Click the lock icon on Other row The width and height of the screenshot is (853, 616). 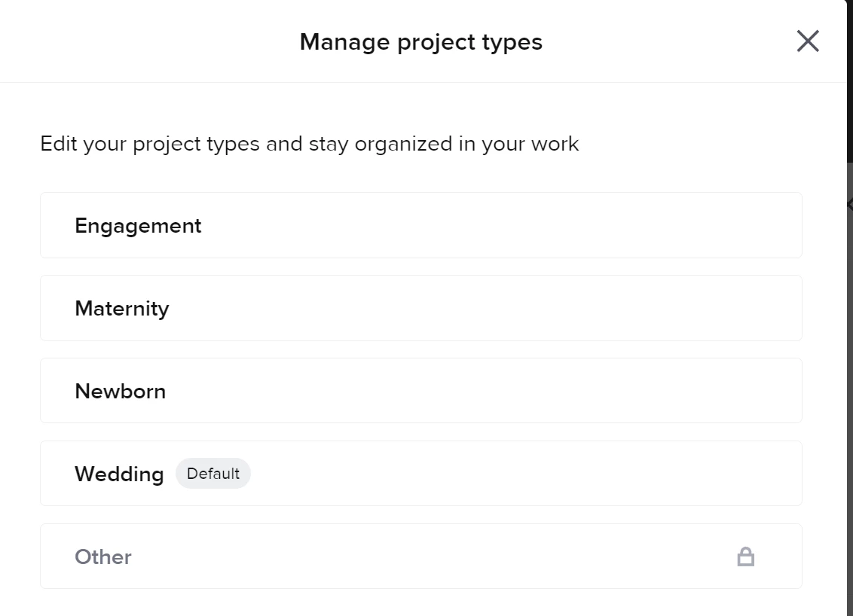[745, 557]
